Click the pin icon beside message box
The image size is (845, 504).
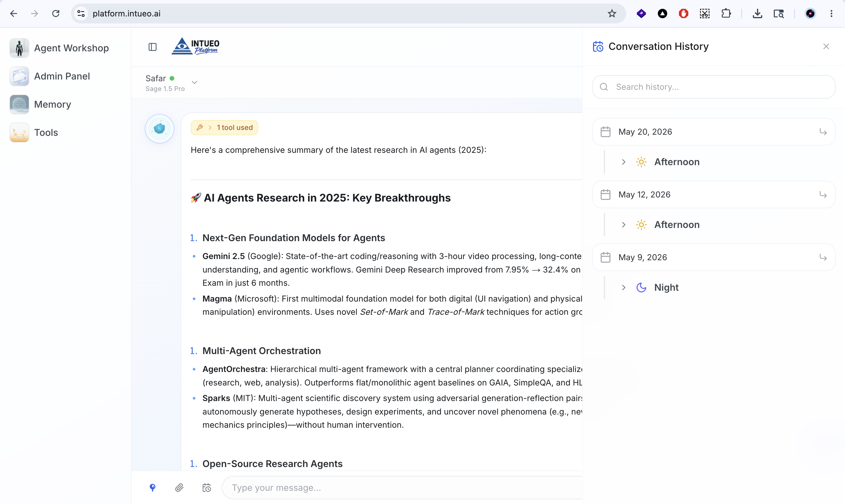pyautogui.click(x=153, y=488)
